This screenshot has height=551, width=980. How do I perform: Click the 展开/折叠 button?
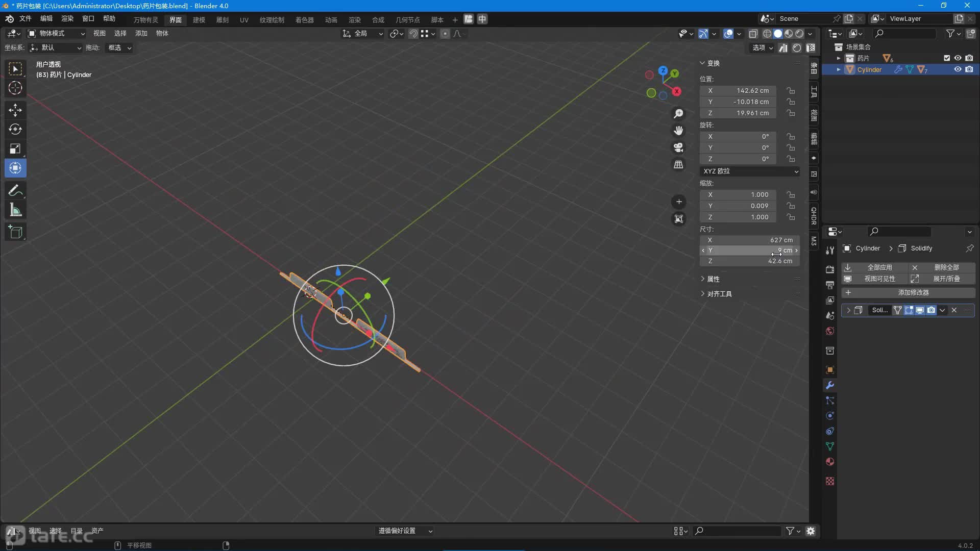coord(942,279)
